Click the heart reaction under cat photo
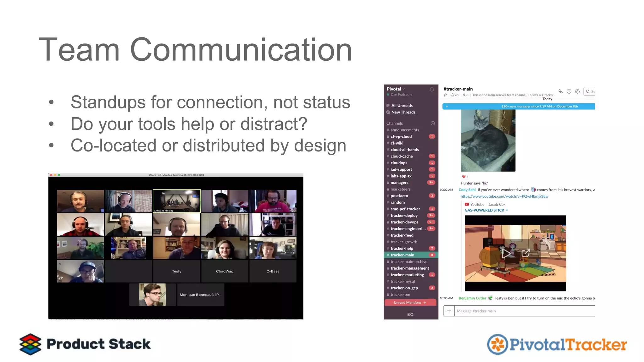Viewport: 644px width, 362px height. 465,177
